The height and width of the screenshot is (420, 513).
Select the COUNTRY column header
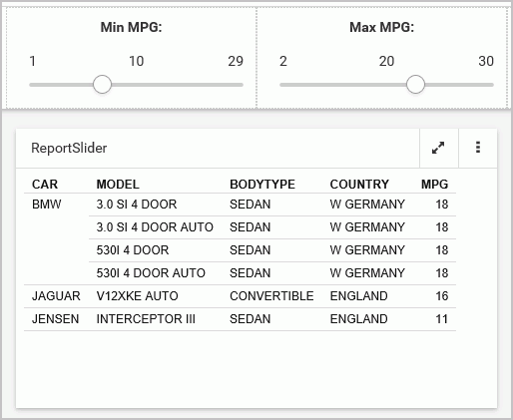click(x=359, y=185)
